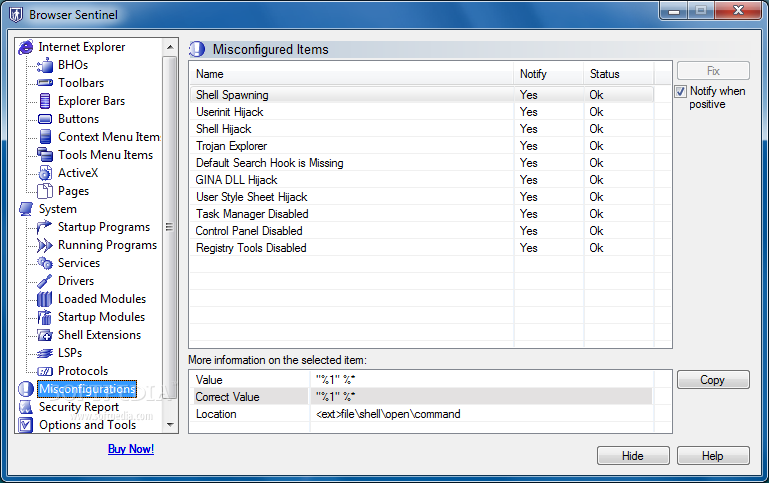Click the Fix button
Image resolution: width=769 pixels, height=483 pixels.
coord(713,71)
